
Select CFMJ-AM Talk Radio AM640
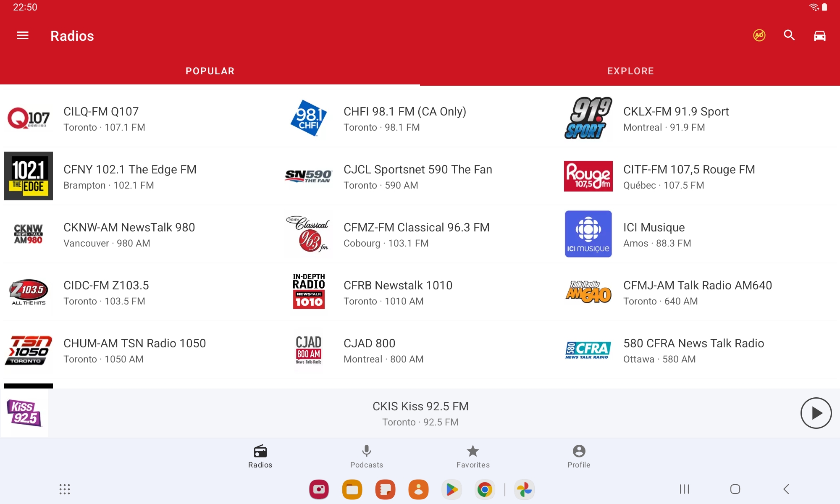click(x=697, y=292)
